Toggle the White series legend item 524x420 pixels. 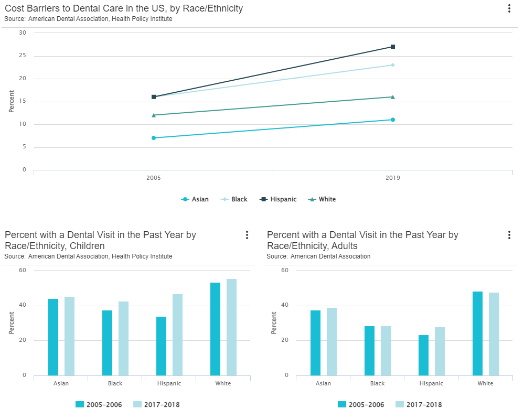[322, 199]
